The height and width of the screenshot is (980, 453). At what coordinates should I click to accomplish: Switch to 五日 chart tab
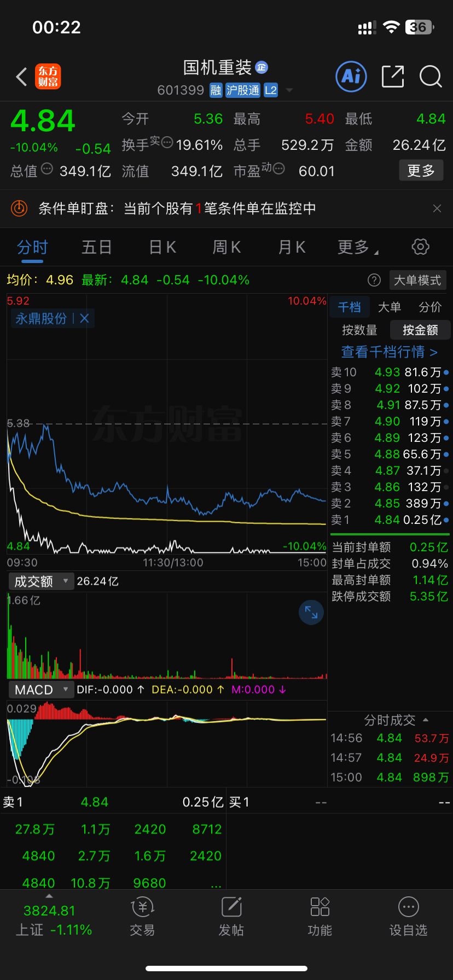tap(97, 247)
